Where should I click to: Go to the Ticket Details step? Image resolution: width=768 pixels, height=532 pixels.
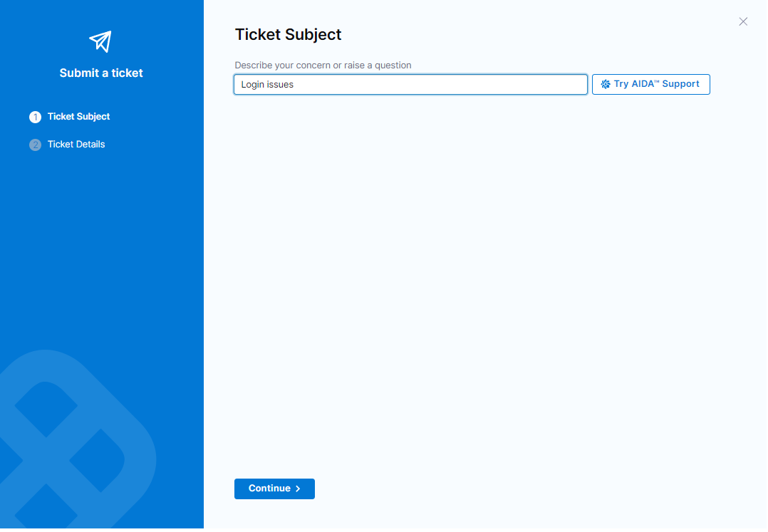(76, 145)
